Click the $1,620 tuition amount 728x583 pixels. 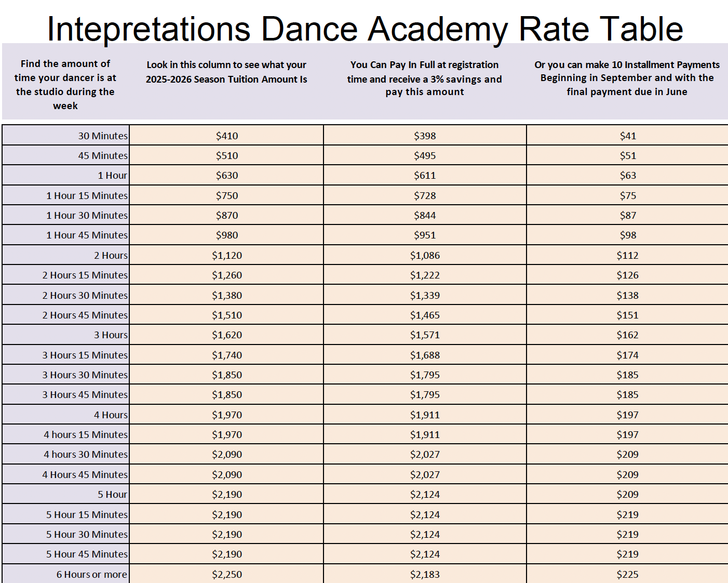(x=227, y=335)
